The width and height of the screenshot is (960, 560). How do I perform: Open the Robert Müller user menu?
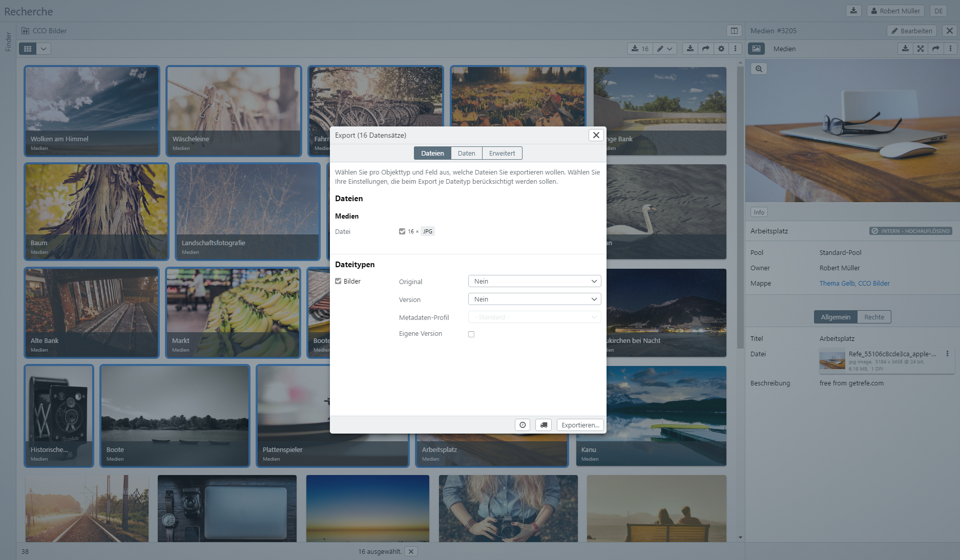pyautogui.click(x=895, y=11)
